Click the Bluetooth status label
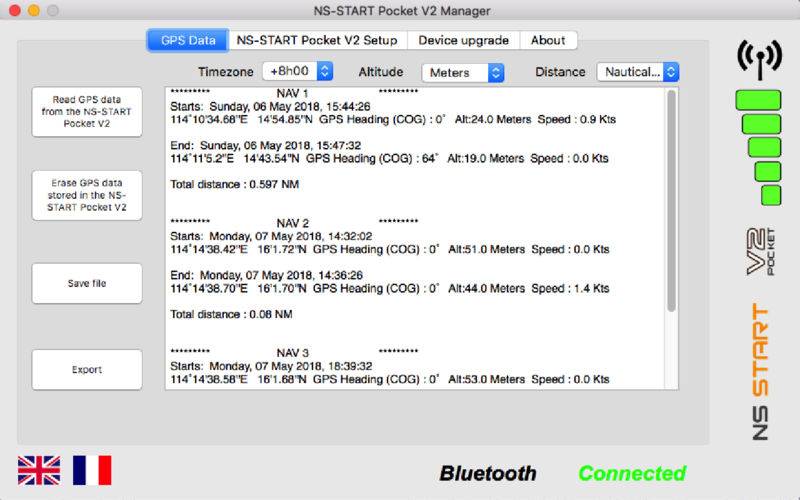This screenshot has height=500, width=800. 488,473
